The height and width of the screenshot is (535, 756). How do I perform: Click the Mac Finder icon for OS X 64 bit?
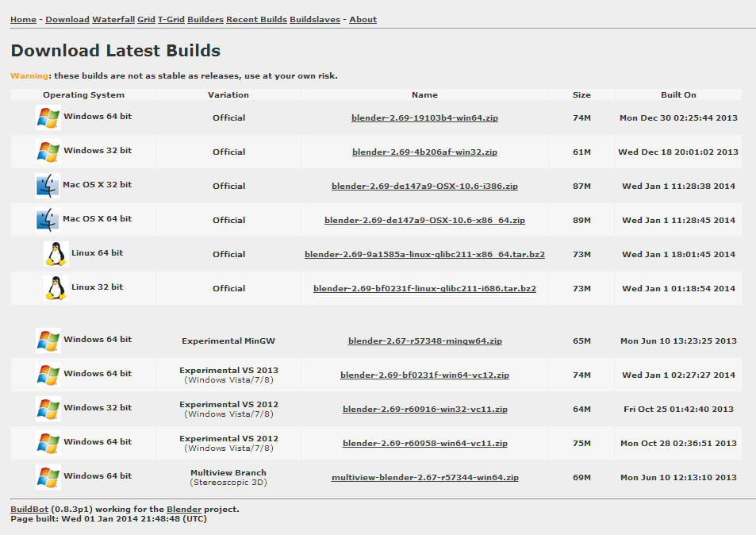(x=48, y=220)
